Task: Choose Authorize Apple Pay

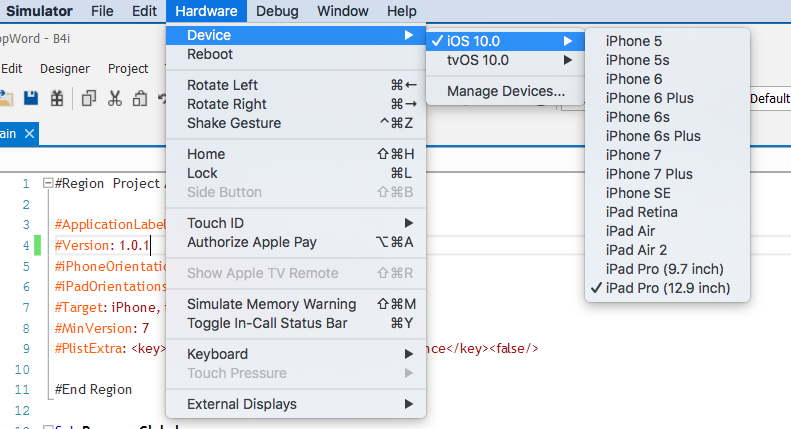Action: coord(296,242)
